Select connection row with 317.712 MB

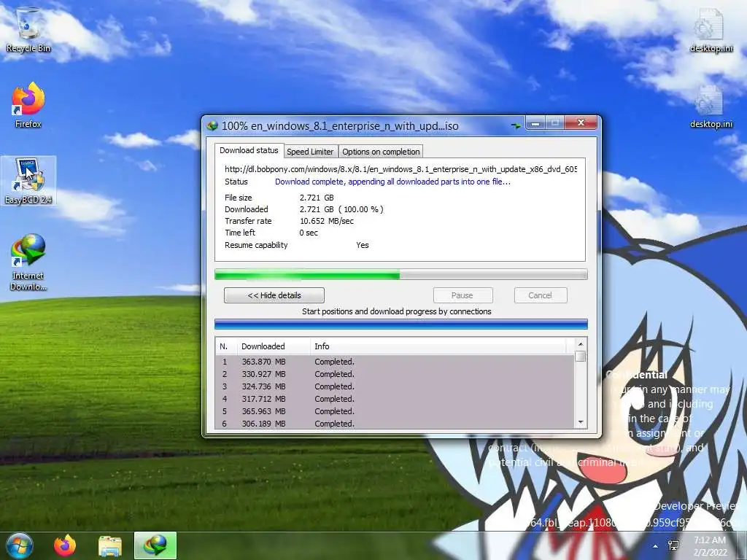pyautogui.click(x=395, y=399)
